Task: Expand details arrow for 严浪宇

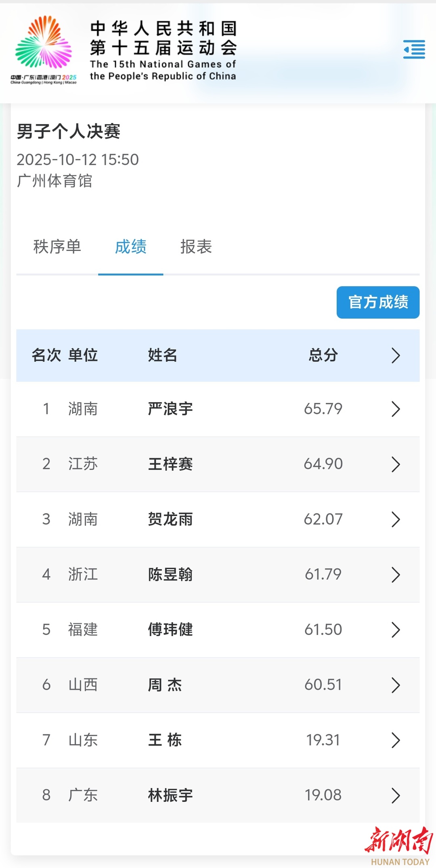Action: (396, 409)
